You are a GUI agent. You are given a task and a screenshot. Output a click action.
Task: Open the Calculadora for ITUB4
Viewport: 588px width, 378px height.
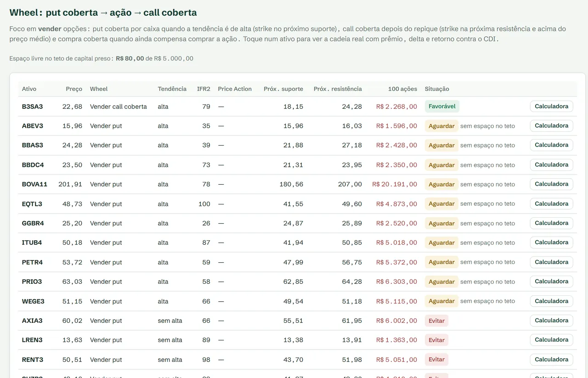(551, 243)
